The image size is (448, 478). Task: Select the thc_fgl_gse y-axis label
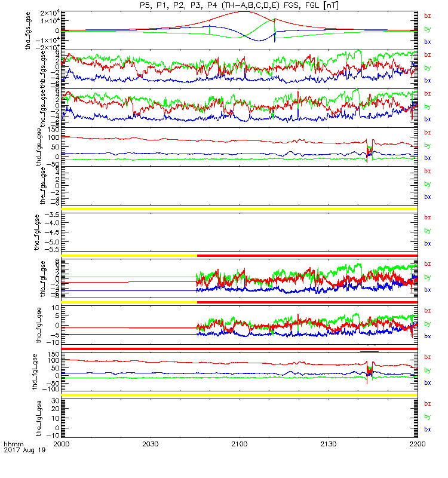click(x=38, y=325)
